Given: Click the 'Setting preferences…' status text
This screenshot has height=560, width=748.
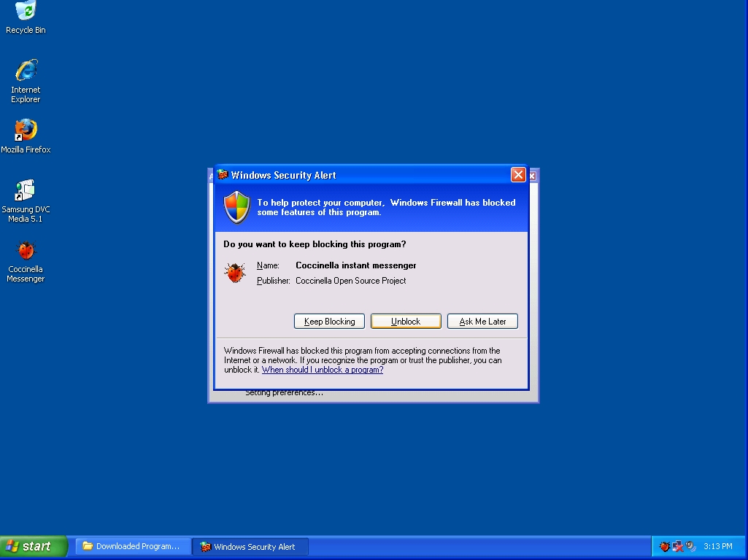Looking at the screenshot, I should (x=285, y=393).
